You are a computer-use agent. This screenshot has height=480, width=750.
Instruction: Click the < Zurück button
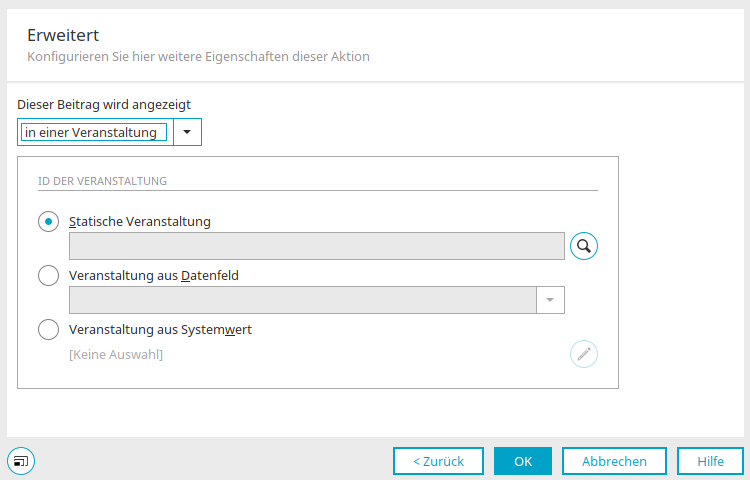[x=438, y=461]
